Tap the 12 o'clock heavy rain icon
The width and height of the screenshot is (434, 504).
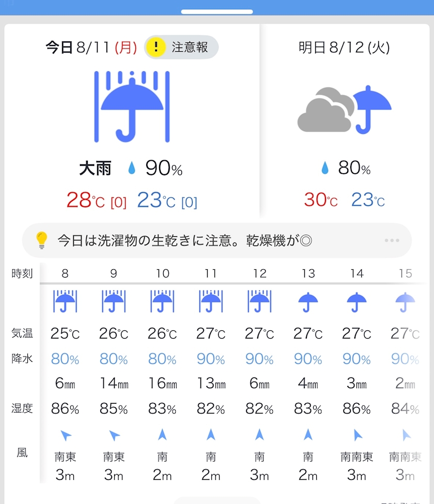[259, 301]
